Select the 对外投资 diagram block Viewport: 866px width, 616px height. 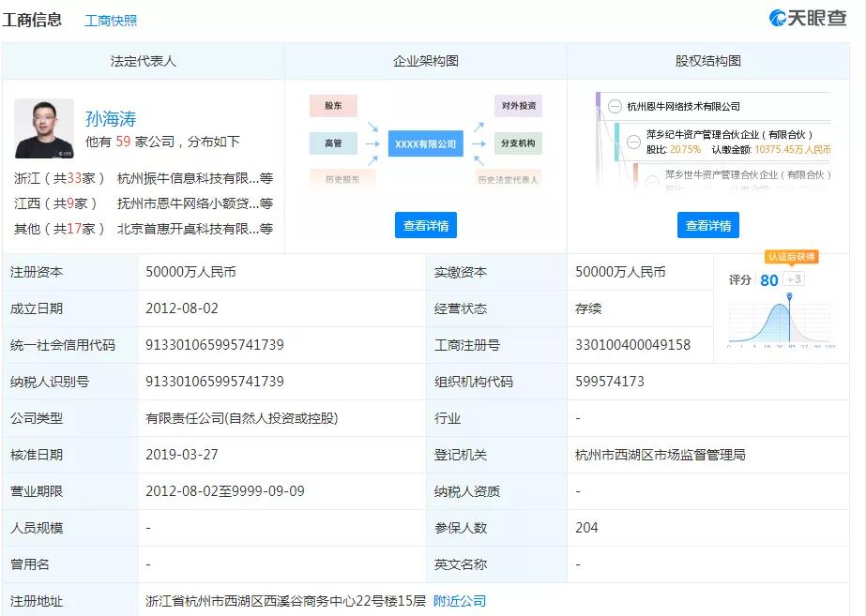(x=518, y=106)
